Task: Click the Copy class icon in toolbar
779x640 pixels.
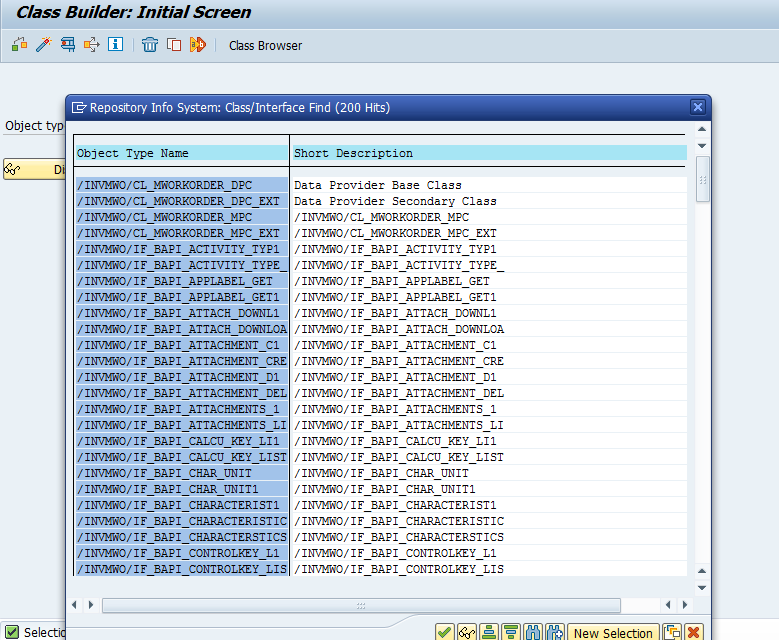Action: [174, 45]
